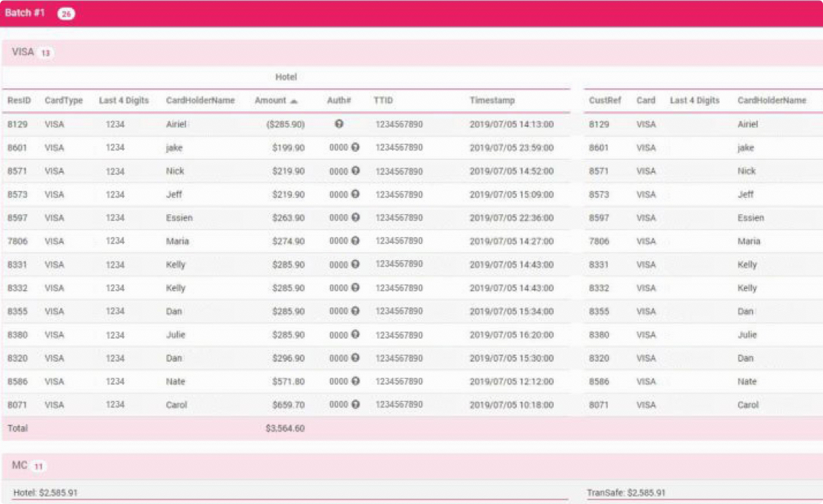This screenshot has width=823, height=504.
Task: Click the auth info icon in row 8355
Action: [355, 311]
